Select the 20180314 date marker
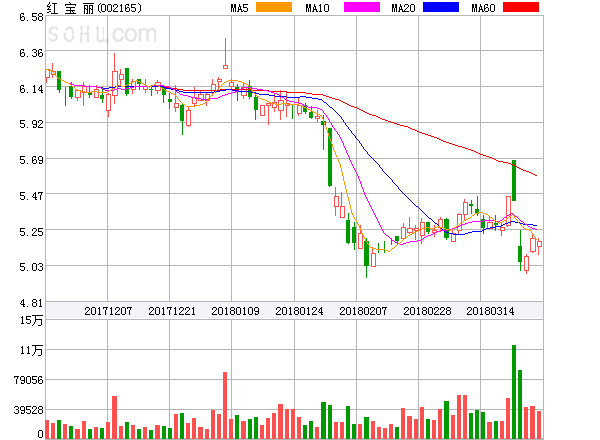This screenshot has width=600, height=440. tap(491, 311)
